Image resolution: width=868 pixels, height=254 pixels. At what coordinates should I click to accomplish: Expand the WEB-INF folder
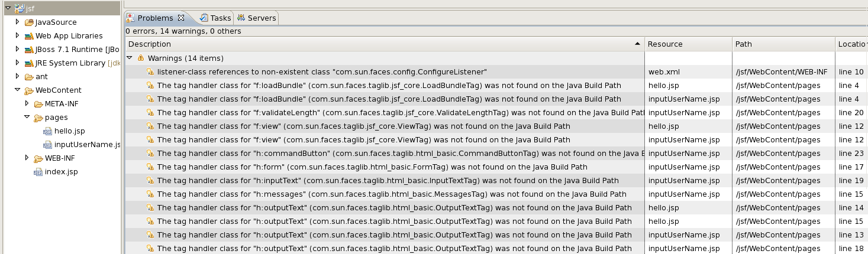(27, 158)
